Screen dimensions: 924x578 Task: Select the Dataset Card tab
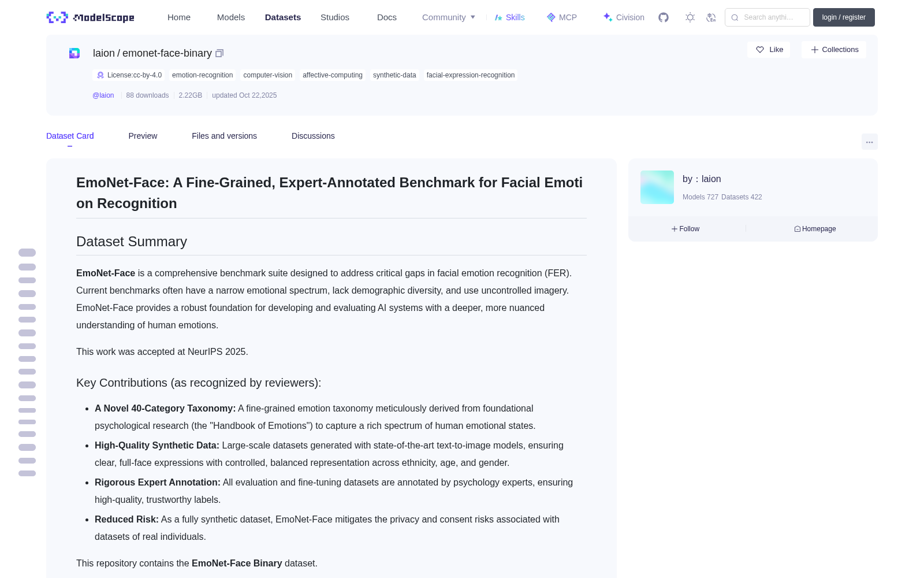pos(70,136)
